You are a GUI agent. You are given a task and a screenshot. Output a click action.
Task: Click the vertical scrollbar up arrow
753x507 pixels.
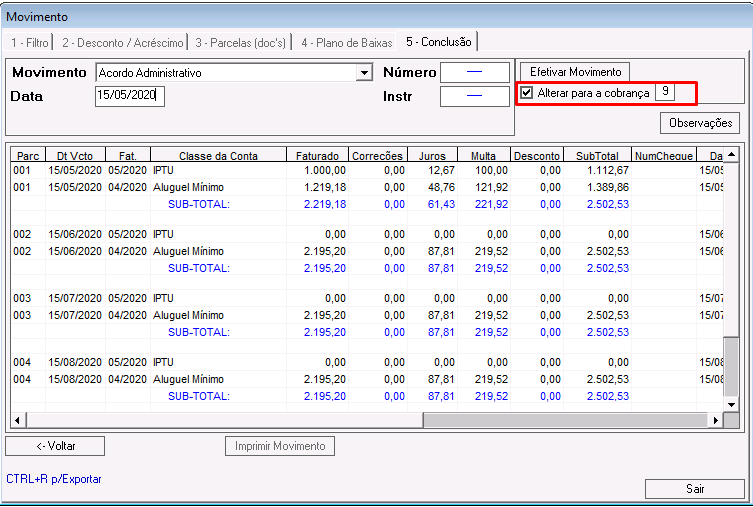point(731,155)
